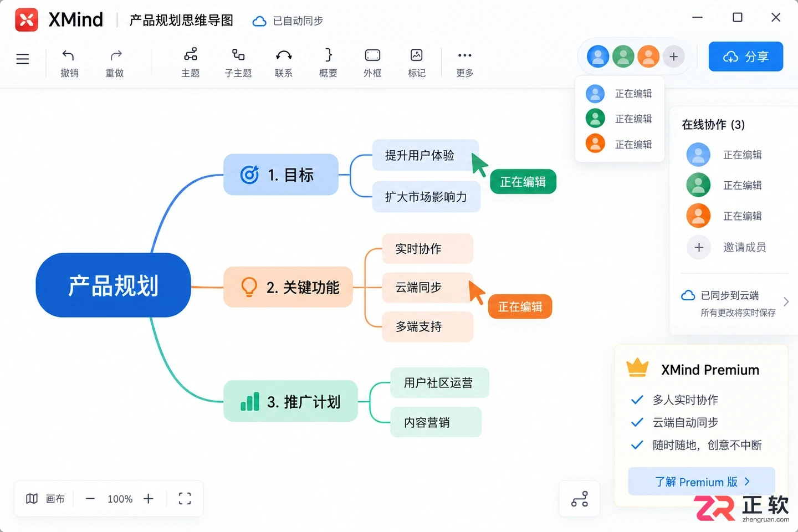This screenshot has height=532, width=798.
Task: Select the 内容营销 subtopic
Action: [436, 422]
